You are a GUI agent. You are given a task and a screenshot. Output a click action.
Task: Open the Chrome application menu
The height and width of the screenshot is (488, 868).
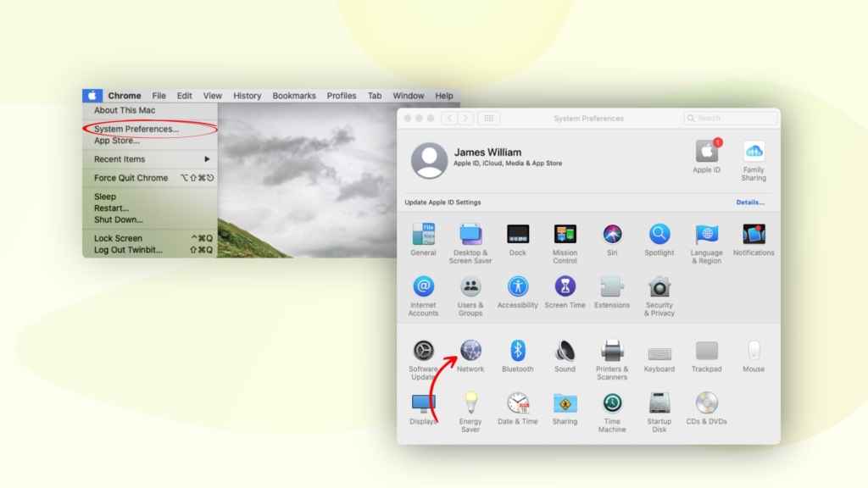(x=125, y=95)
